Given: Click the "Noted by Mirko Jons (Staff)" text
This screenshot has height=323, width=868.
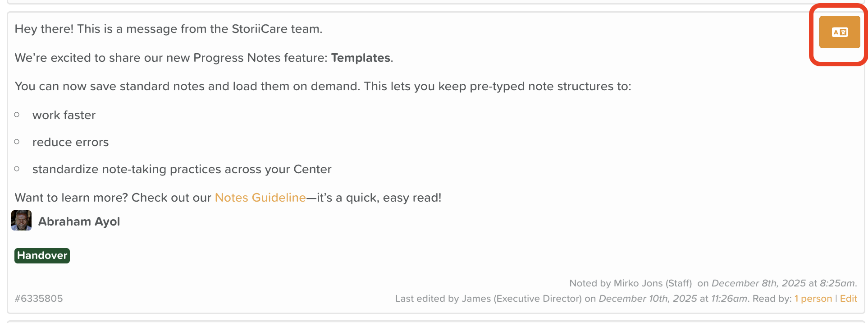Looking at the screenshot, I should pos(630,283).
